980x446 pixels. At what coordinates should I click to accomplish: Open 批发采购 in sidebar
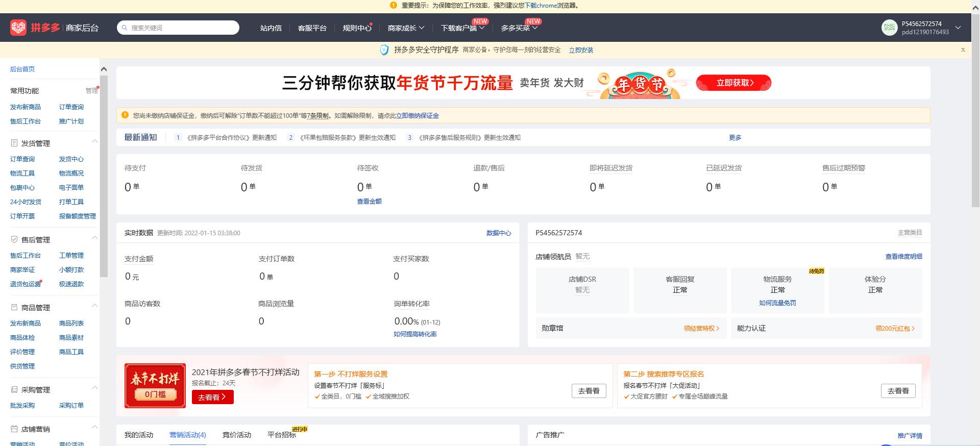(x=22, y=406)
